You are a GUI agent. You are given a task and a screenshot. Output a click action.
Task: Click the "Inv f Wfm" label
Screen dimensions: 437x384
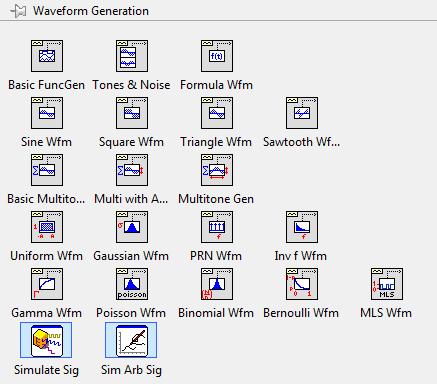point(301,256)
